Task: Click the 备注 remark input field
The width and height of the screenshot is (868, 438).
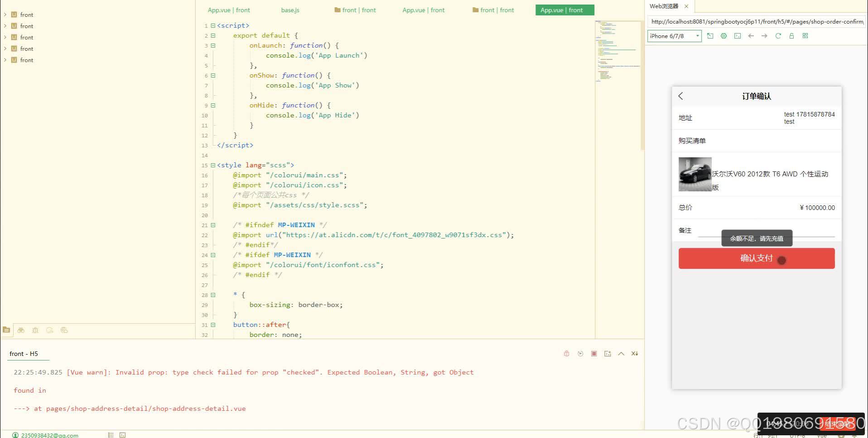Action: point(766,231)
